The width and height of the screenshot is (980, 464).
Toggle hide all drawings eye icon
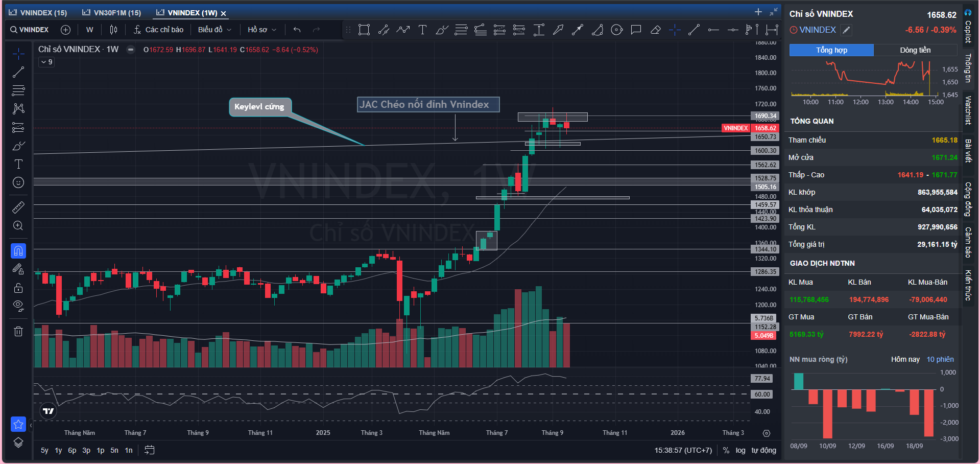point(18,306)
